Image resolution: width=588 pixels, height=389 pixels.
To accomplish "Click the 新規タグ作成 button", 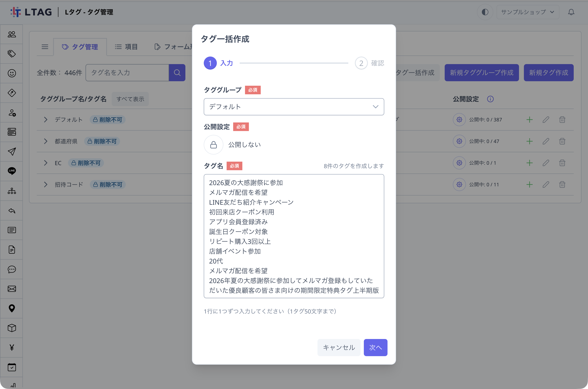I will [x=549, y=73].
